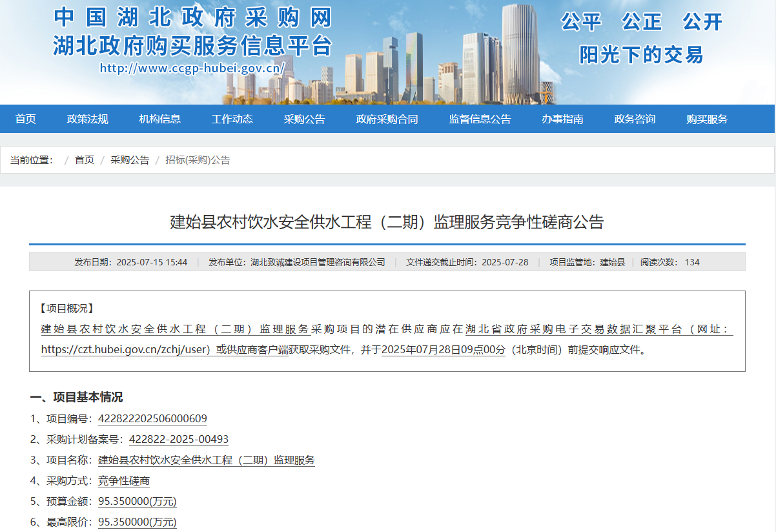The height and width of the screenshot is (532, 776).
Task: Click the 首页 breadcrumb link
Action: pyautogui.click(x=85, y=160)
